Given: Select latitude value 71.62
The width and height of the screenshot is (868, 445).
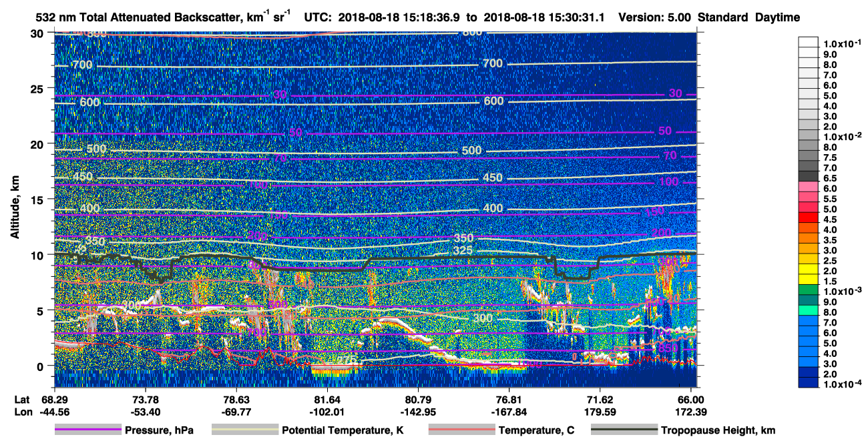Looking at the screenshot, I should coord(600,399).
